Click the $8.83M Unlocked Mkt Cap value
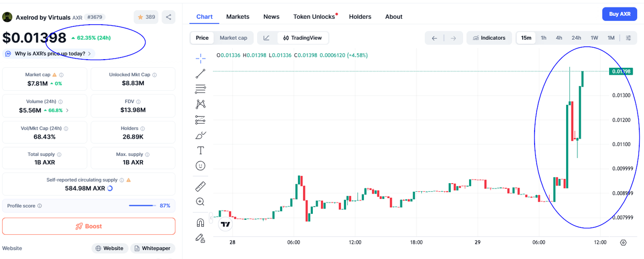Screen dimensions: 644x259 pos(133,83)
